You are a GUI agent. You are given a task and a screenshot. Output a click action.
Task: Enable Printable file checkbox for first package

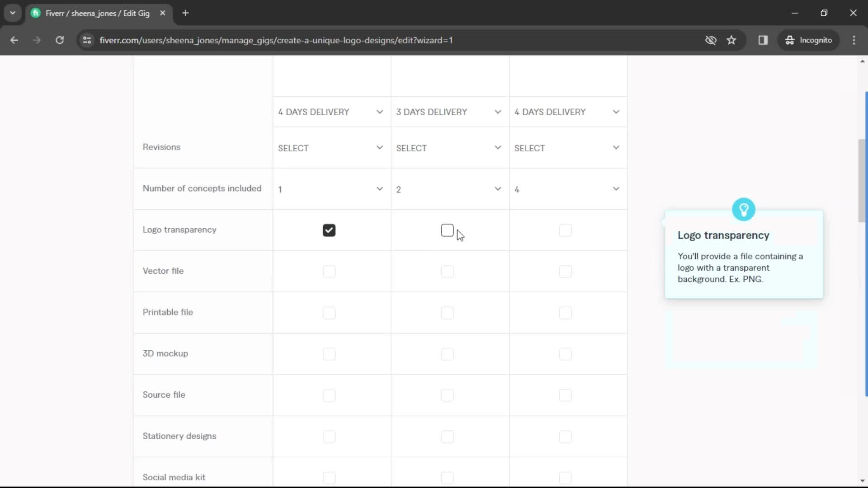click(329, 312)
